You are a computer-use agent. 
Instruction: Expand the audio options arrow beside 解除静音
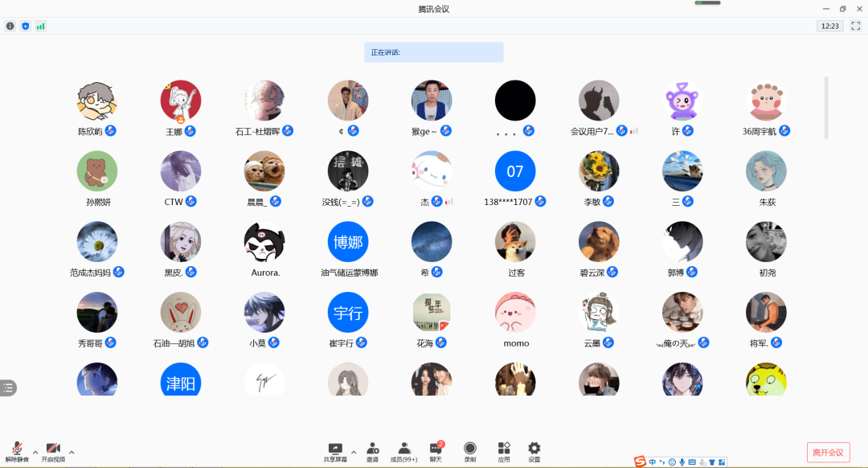pyautogui.click(x=35, y=452)
